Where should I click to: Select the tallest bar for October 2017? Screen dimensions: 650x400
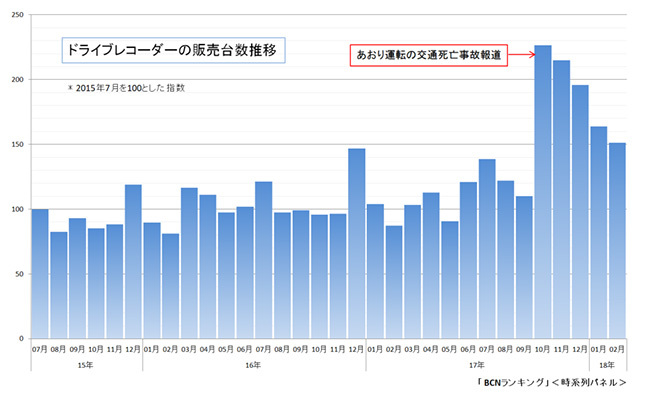coord(543,192)
